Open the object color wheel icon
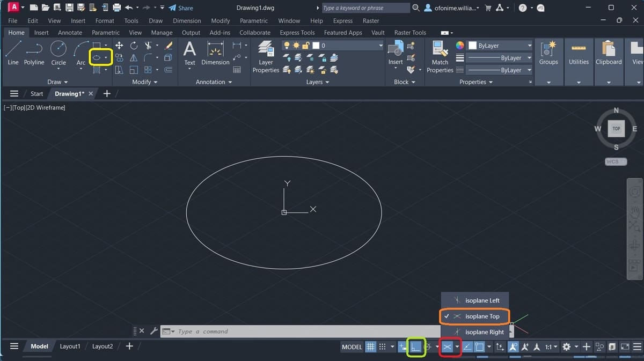 coord(460,46)
